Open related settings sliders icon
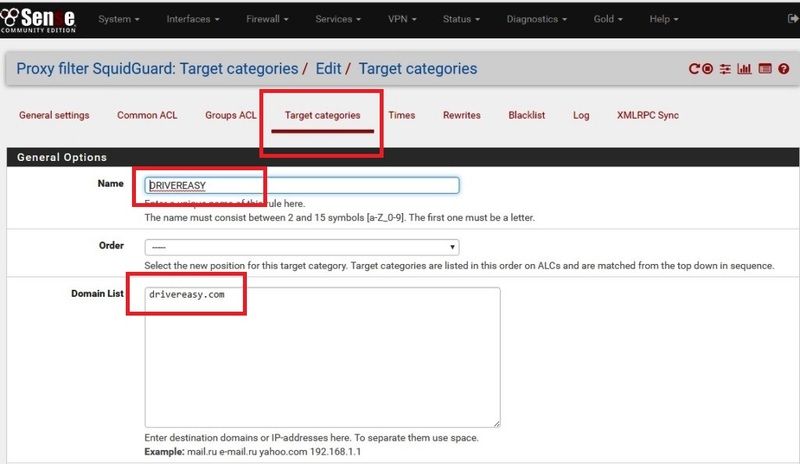Screen dimensions: 800x464 click(725, 68)
